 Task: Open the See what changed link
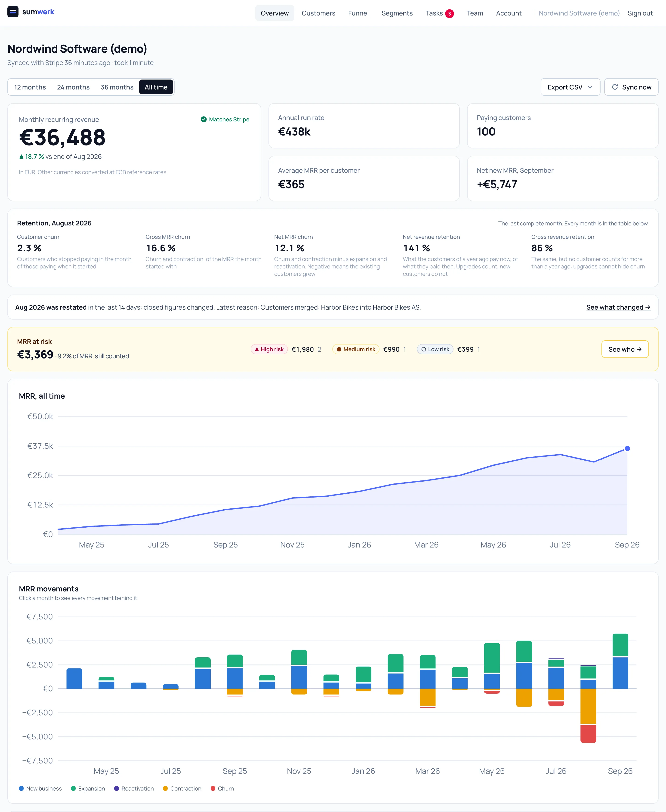tap(618, 307)
